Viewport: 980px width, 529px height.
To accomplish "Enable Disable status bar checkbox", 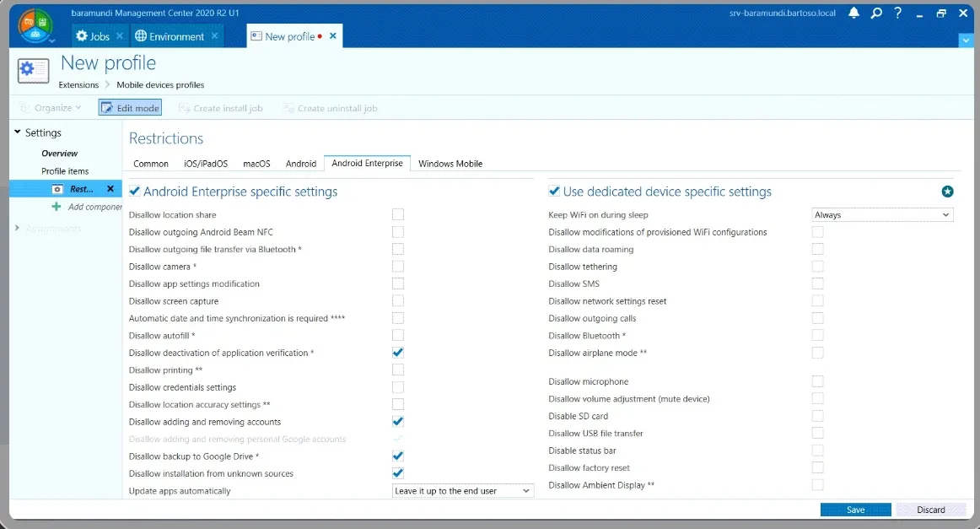I will pos(817,451).
